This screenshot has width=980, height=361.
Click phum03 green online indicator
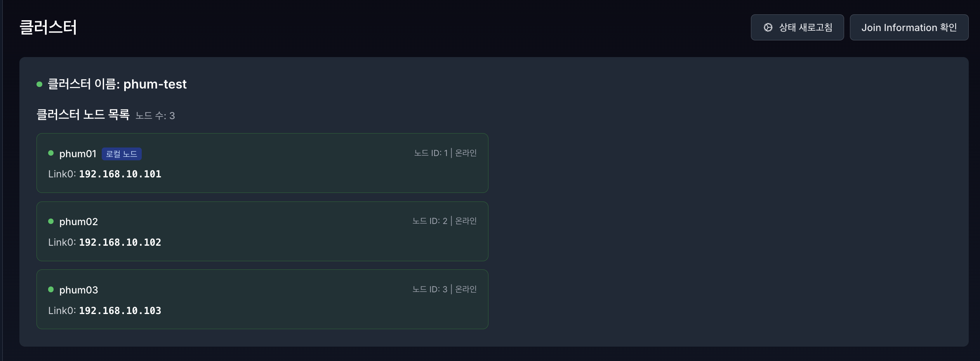point(51,289)
